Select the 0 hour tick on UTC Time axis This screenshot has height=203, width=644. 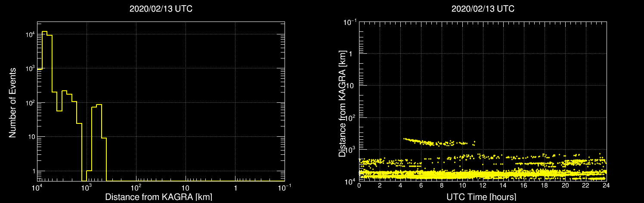point(359,186)
